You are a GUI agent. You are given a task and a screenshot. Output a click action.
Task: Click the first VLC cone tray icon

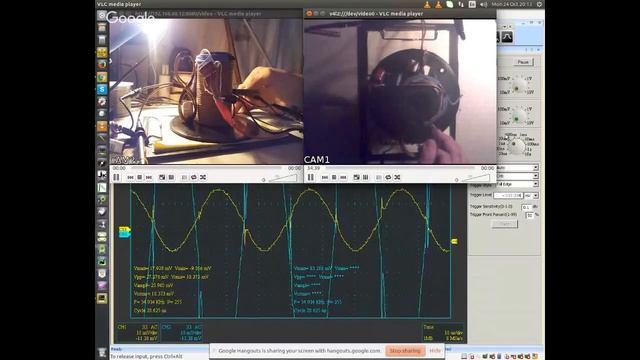[427, 4]
